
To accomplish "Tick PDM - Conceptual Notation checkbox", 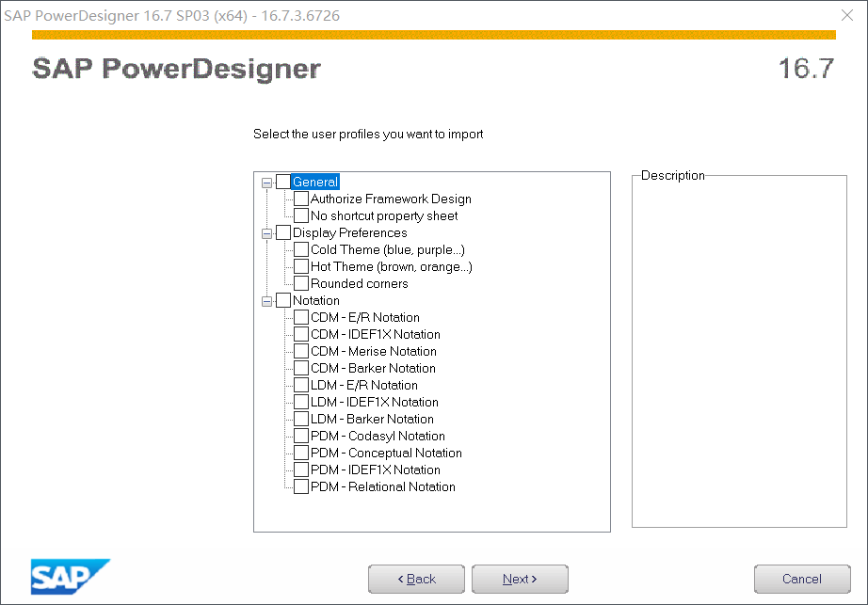I will pyautogui.click(x=301, y=453).
